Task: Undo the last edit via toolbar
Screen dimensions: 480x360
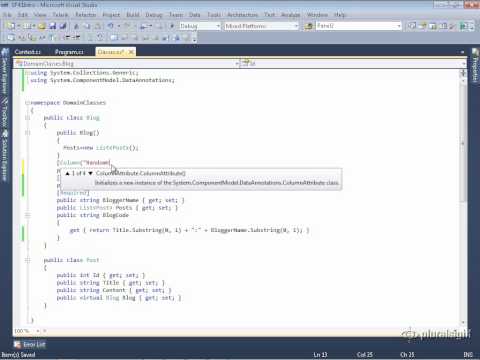Action: tap(110, 26)
